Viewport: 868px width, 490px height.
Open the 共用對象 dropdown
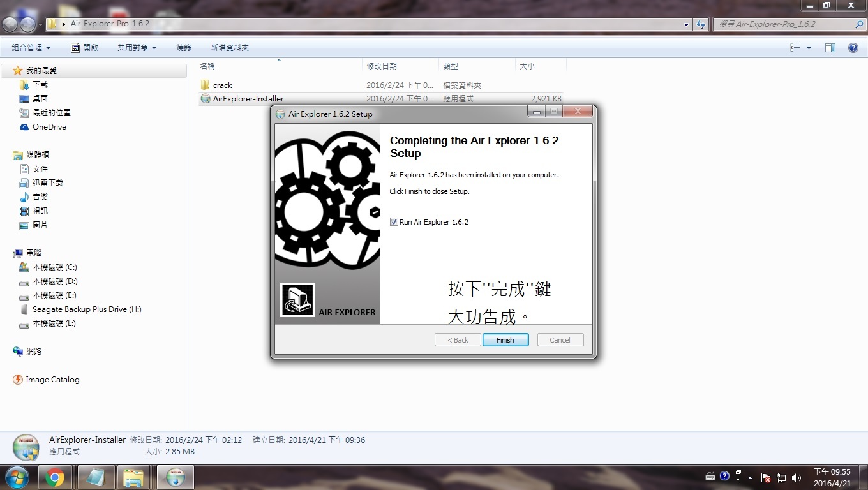coord(137,48)
